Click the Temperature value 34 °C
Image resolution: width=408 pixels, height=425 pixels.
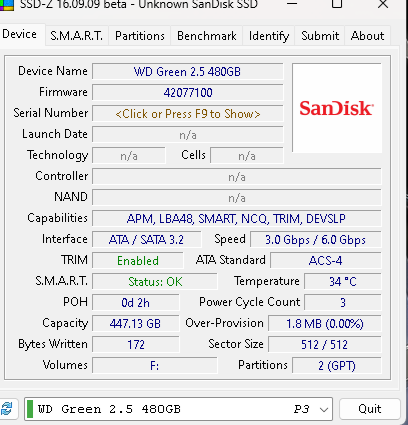343,282
